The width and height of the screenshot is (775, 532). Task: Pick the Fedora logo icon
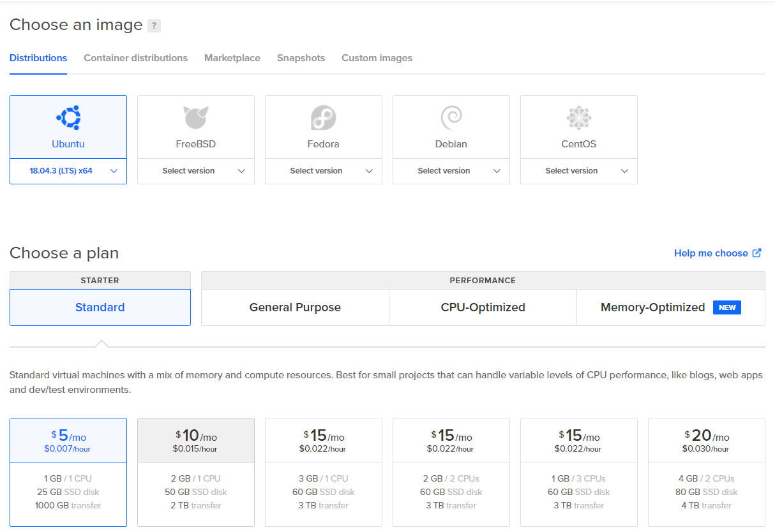coord(324,118)
